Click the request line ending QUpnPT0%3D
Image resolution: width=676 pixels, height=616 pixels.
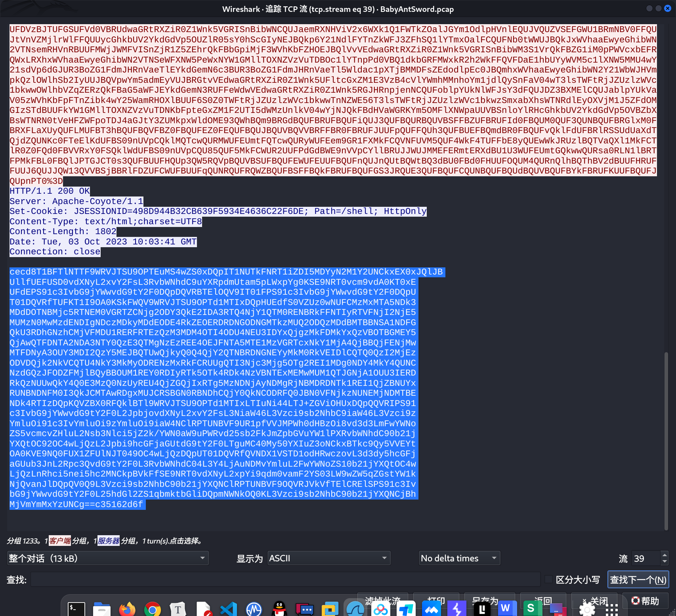click(x=36, y=181)
